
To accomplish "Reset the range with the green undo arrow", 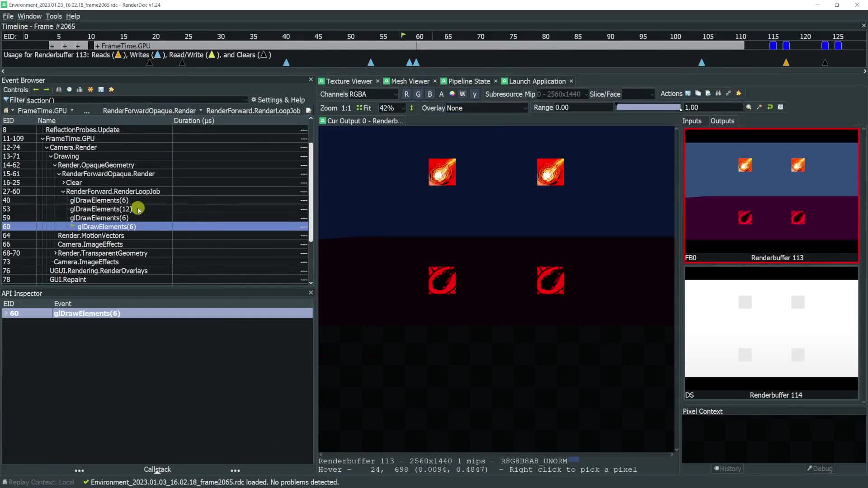I will (770, 107).
